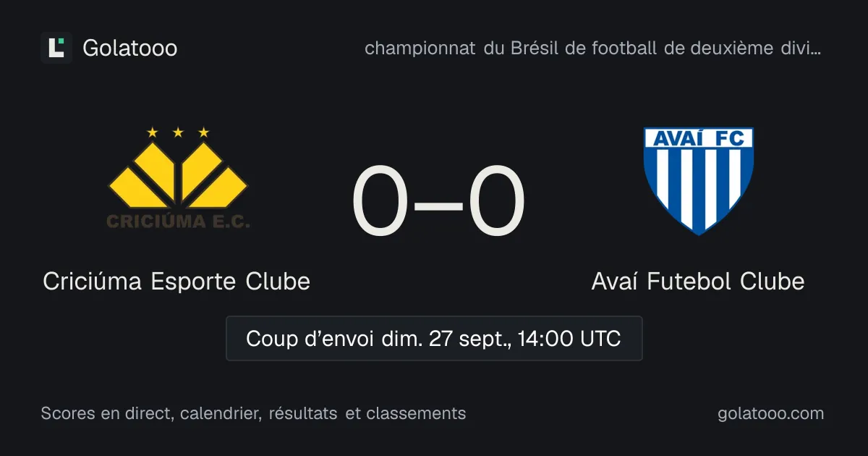Click the Coup d'envoi kickoff time box
Screen dimensions: 868x456
click(434, 338)
